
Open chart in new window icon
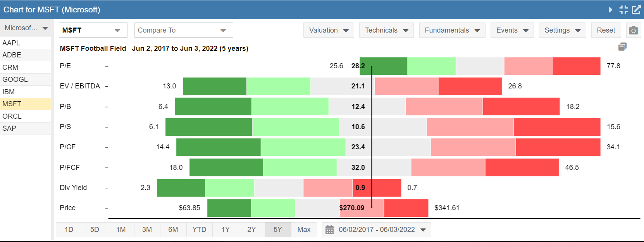click(636, 10)
